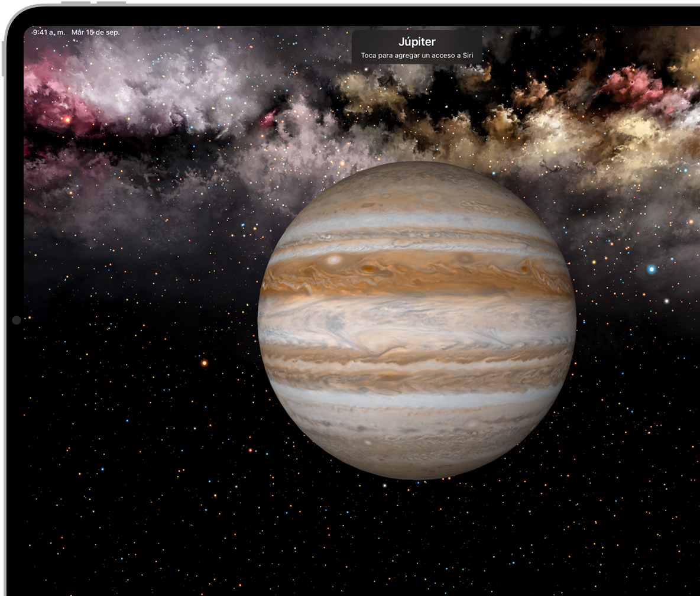Tap the red star inside left pink nebula
The width and height of the screenshot is (700, 596).
point(67,119)
